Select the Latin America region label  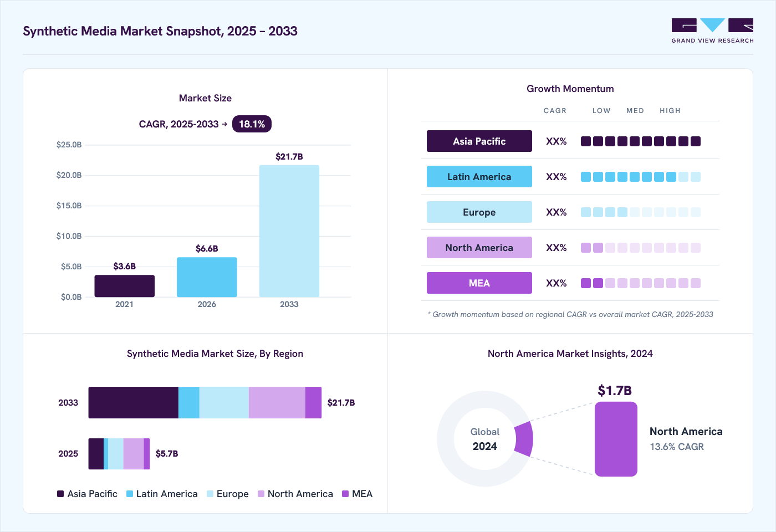point(479,177)
